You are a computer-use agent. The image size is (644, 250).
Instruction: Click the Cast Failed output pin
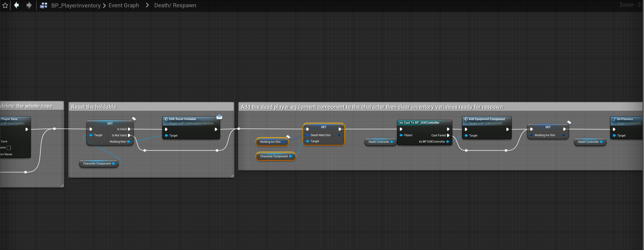[448, 135]
